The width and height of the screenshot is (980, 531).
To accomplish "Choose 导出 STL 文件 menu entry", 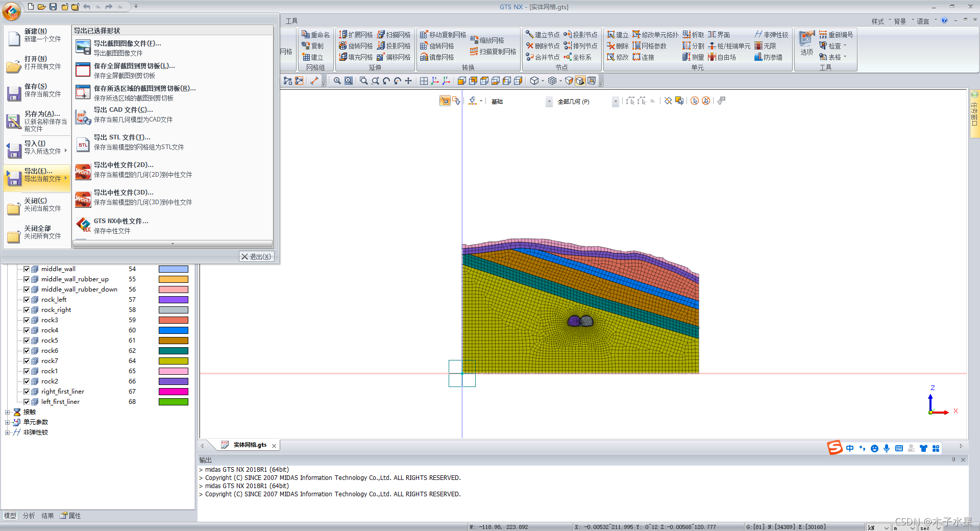I will click(173, 142).
